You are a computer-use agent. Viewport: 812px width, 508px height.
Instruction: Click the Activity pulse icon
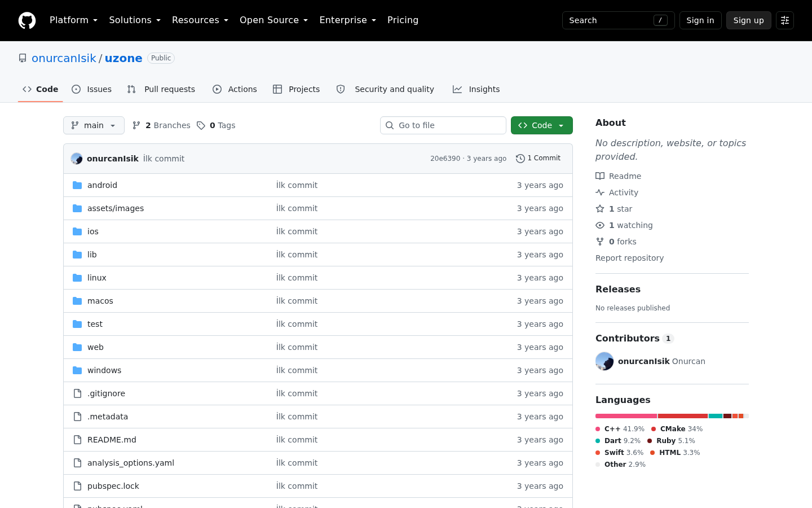coord(600,192)
